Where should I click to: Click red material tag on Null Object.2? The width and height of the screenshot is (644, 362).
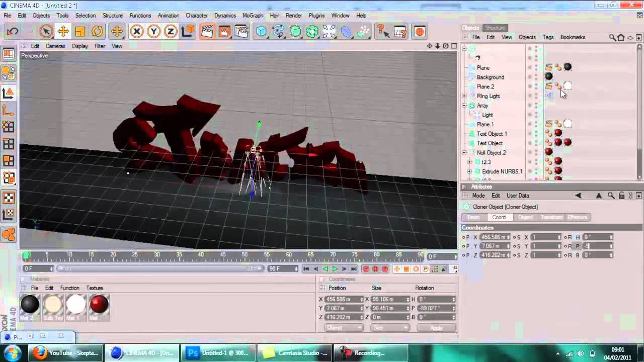[548, 152]
